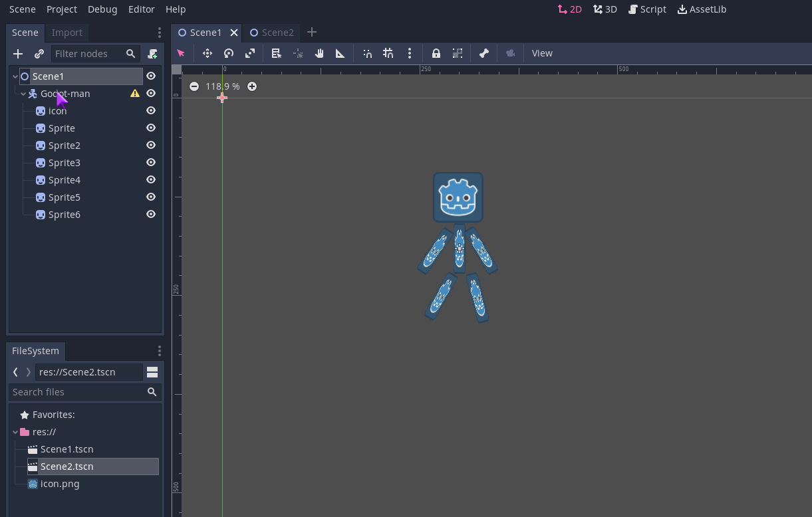Instance a scene file with link icon
Viewport: 812px width, 517px height.
pos(39,54)
